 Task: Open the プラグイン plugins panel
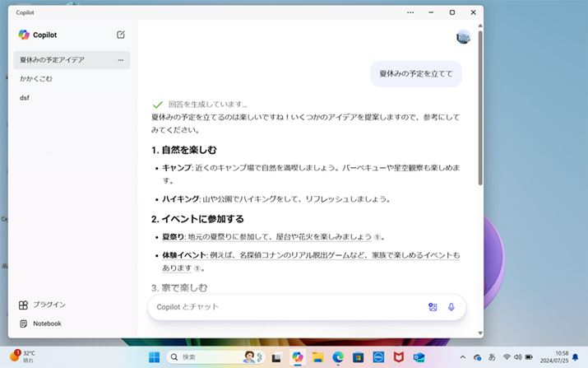point(41,305)
